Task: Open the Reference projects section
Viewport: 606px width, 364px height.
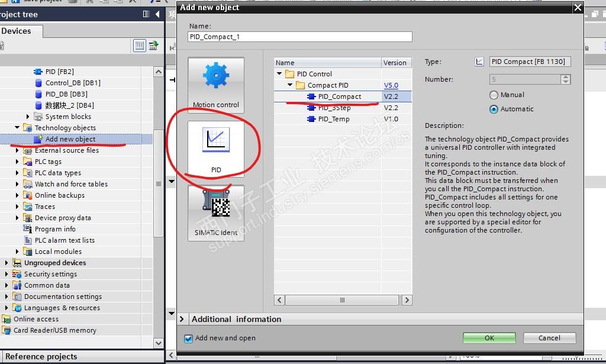Action: pyautogui.click(x=41, y=356)
